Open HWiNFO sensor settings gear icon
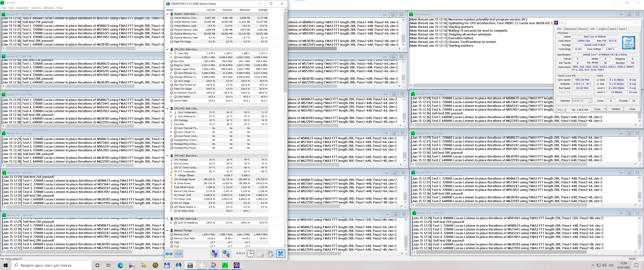The height and width of the screenshot is (270, 644). click(x=270, y=254)
